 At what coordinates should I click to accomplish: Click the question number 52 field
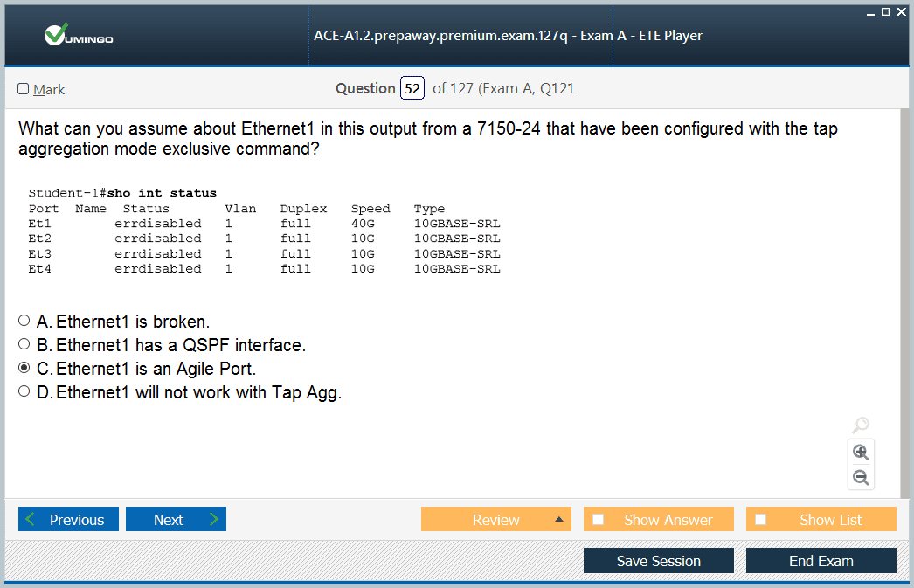click(412, 88)
